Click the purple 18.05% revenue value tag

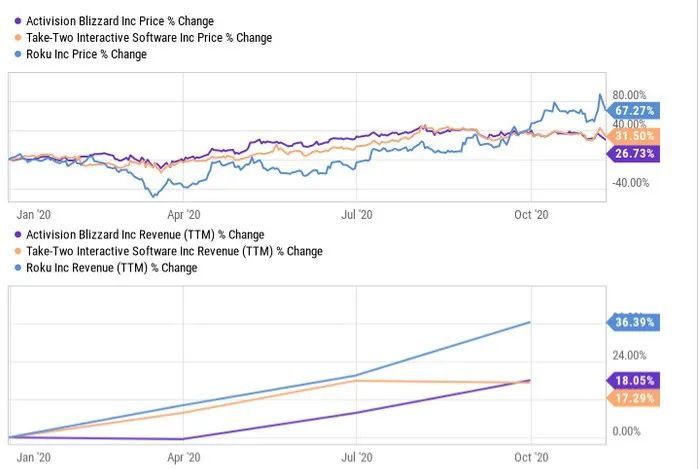pyautogui.click(x=634, y=380)
